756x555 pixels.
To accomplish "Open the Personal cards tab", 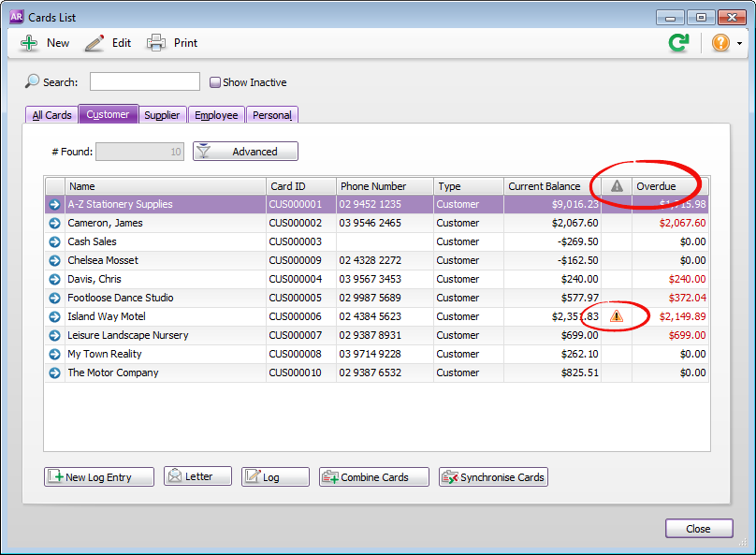I will click(271, 114).
